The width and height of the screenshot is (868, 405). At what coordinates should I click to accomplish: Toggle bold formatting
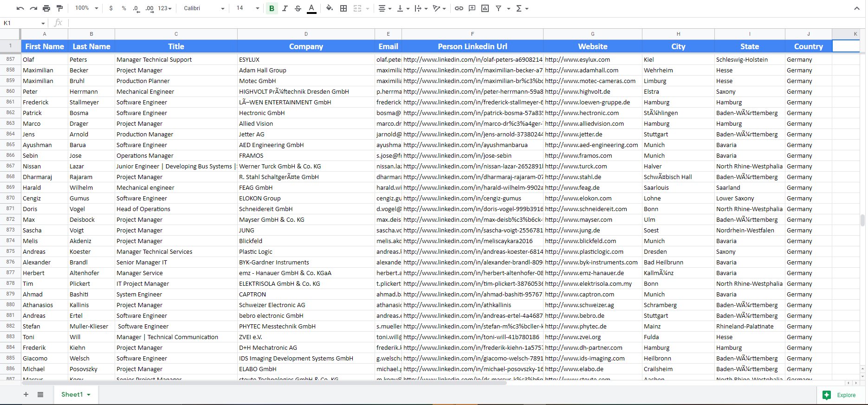[x=272, y=8]
